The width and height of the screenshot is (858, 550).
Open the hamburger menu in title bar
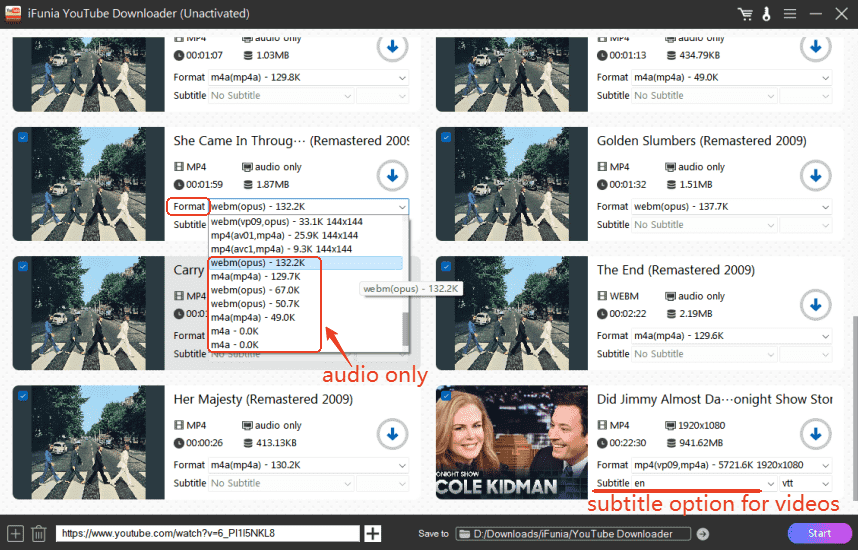point(790,14)
